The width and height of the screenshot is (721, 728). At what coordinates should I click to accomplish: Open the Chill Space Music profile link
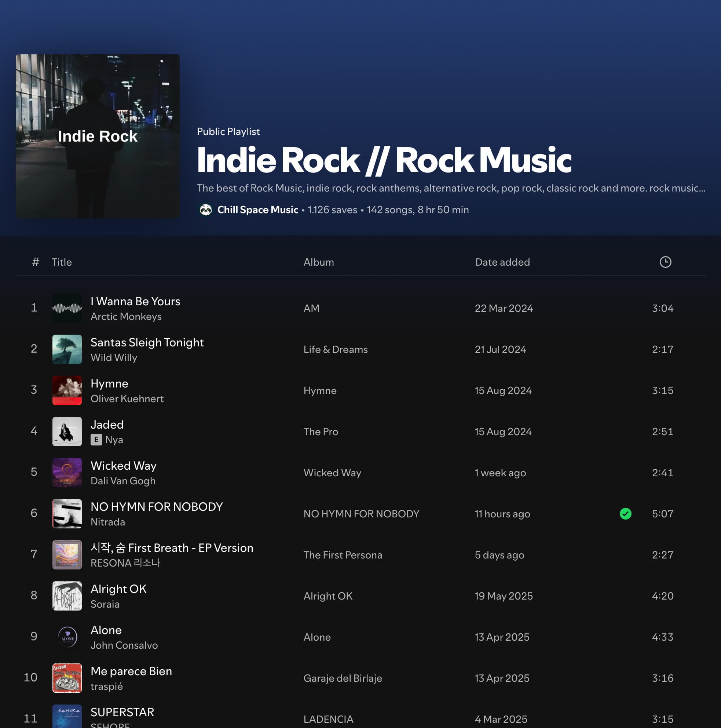(257, 210)
